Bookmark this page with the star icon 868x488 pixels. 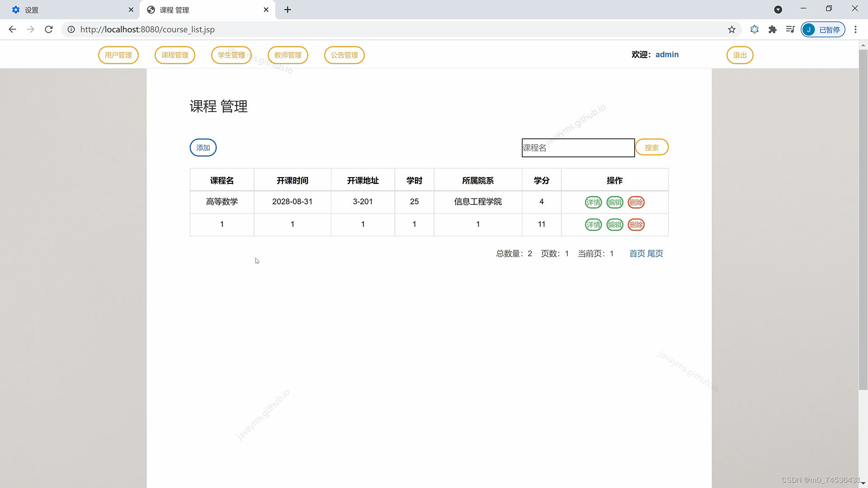[x=731, y=29]
